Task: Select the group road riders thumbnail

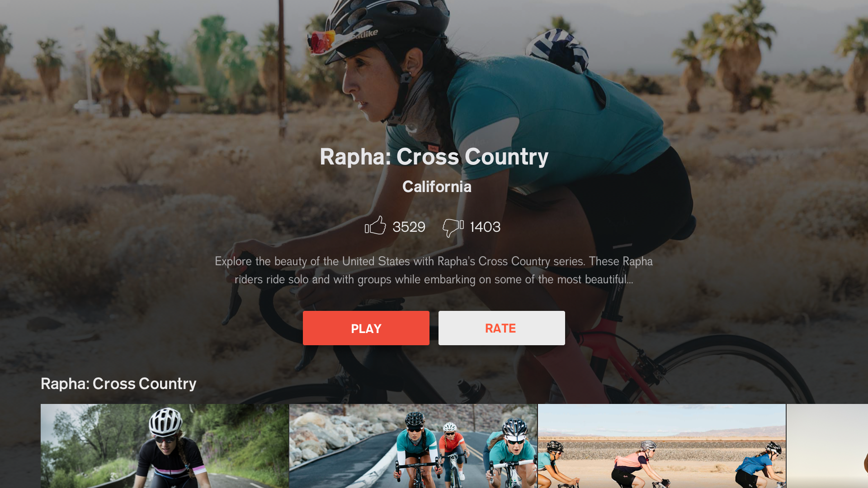Action: click(x=413, y=446)
